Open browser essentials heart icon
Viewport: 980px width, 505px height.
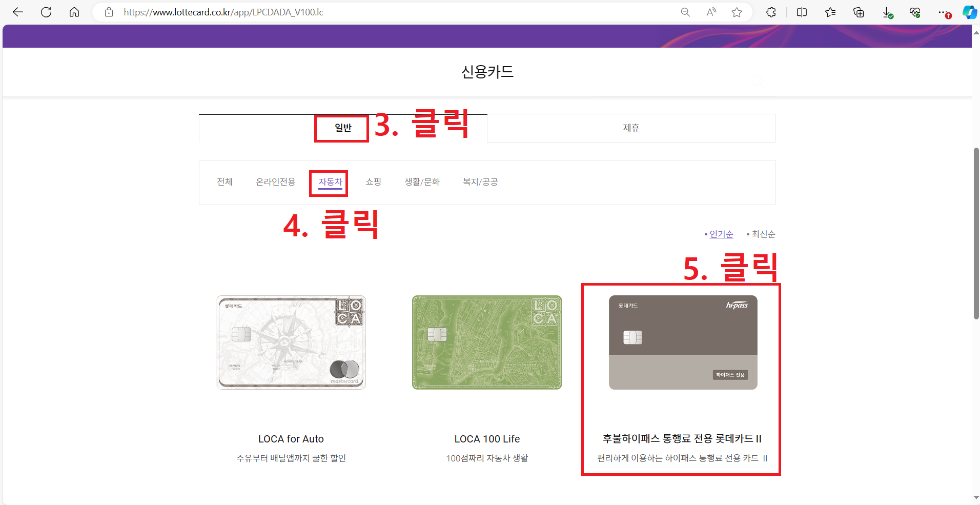(915, 12)
